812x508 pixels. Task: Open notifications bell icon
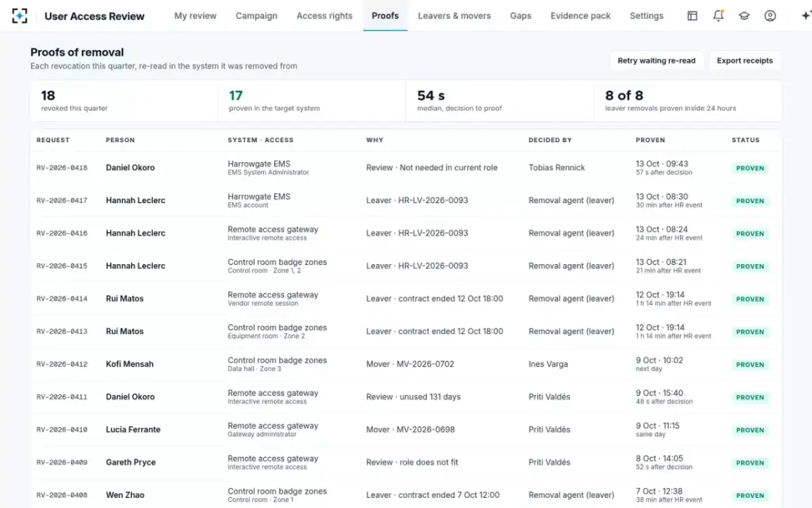(719, 16)
